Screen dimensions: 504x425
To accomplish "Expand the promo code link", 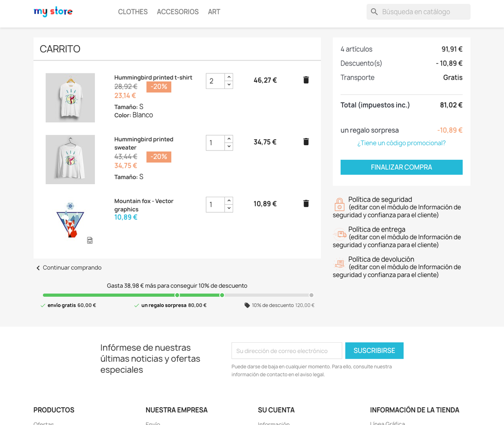I will (x=402, y=143).
